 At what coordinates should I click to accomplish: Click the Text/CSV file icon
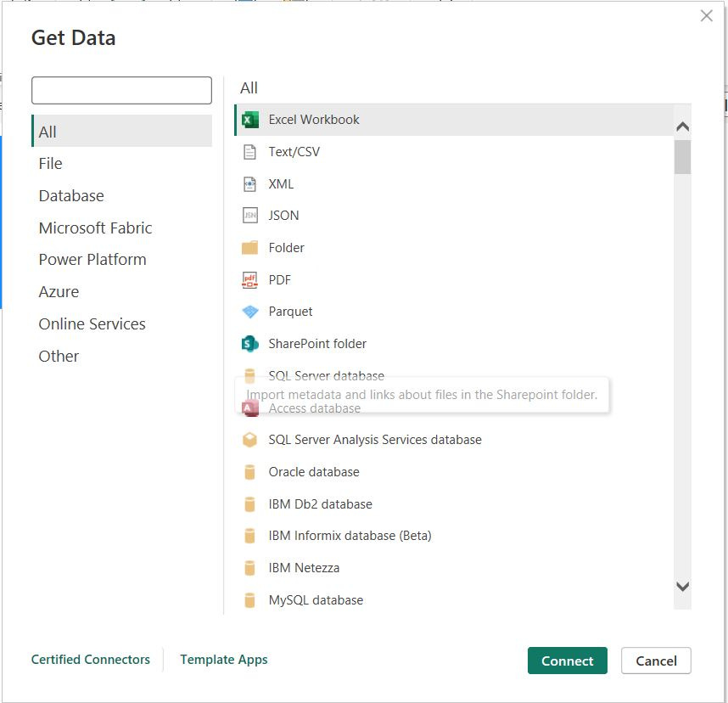[x=249, y=152]
